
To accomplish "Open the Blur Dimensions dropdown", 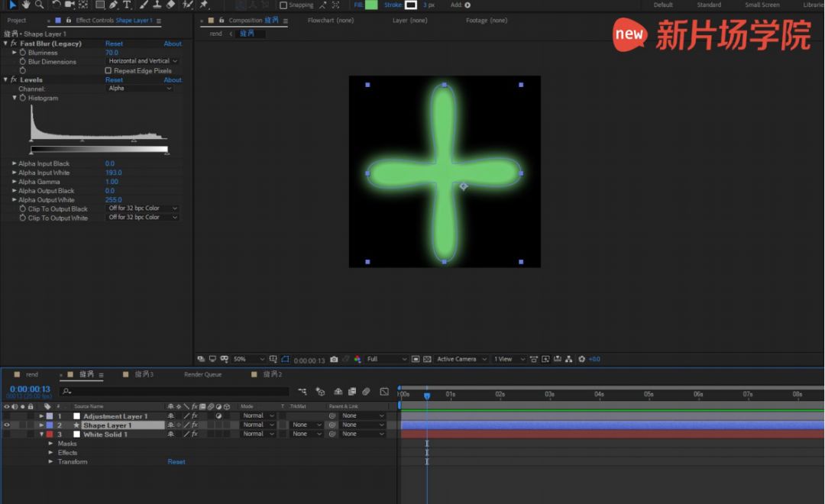I will [142, 61].
